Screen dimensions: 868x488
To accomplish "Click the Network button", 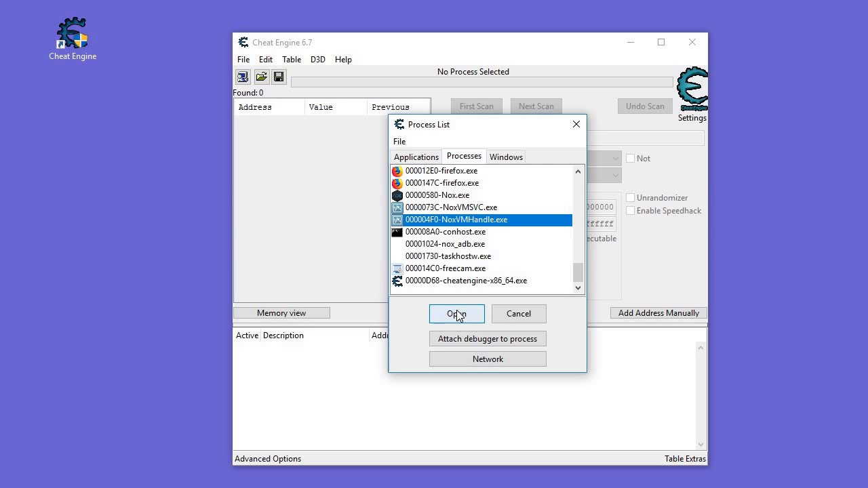I will [488, 359].
